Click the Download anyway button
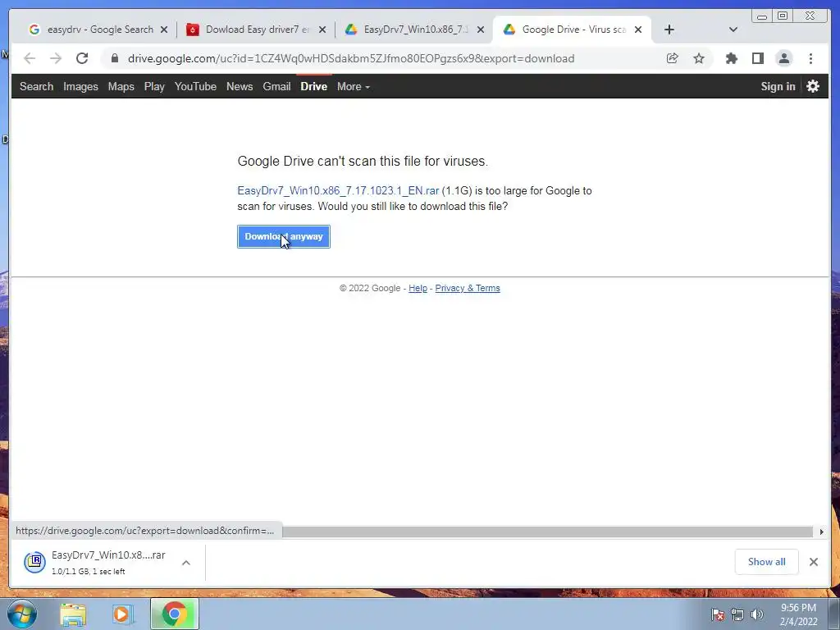The height and width of the screenshot is (630, 840). click(x=283, y=236)
